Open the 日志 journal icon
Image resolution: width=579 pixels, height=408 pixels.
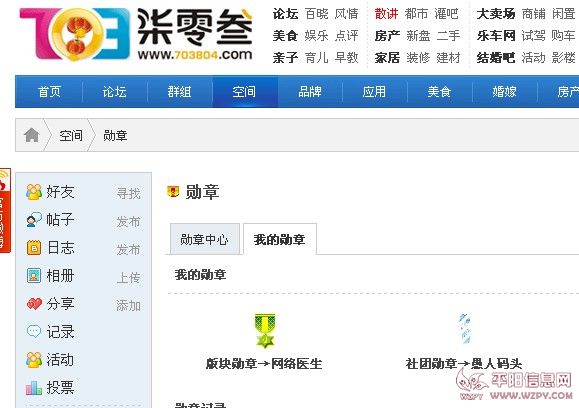(x=34, y=248)
